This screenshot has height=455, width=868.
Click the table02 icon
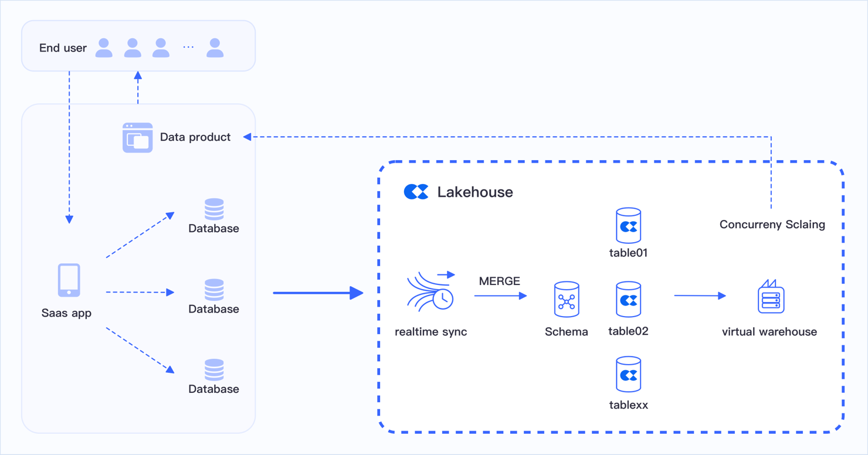pos(628,300)
